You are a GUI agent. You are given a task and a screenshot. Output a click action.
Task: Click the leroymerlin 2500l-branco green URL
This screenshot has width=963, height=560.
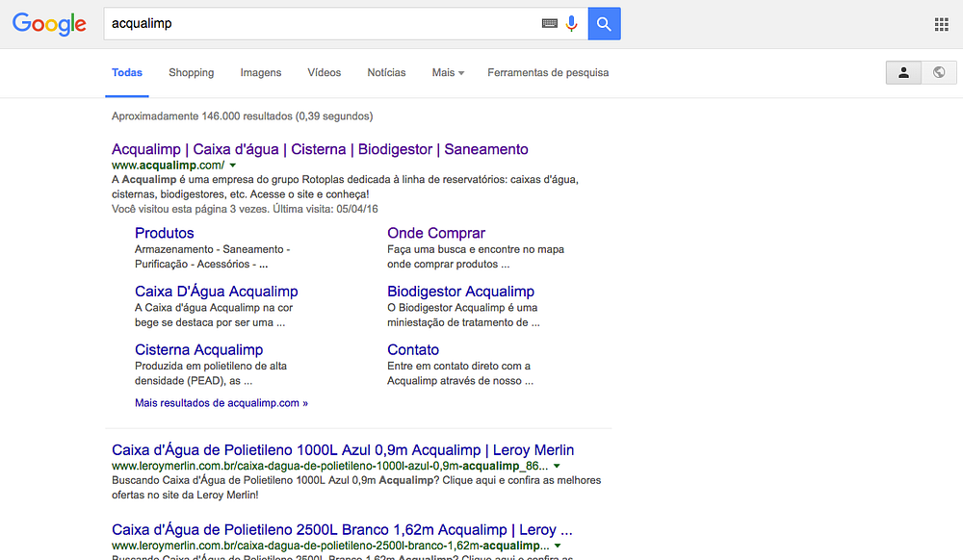click(330, 546)
